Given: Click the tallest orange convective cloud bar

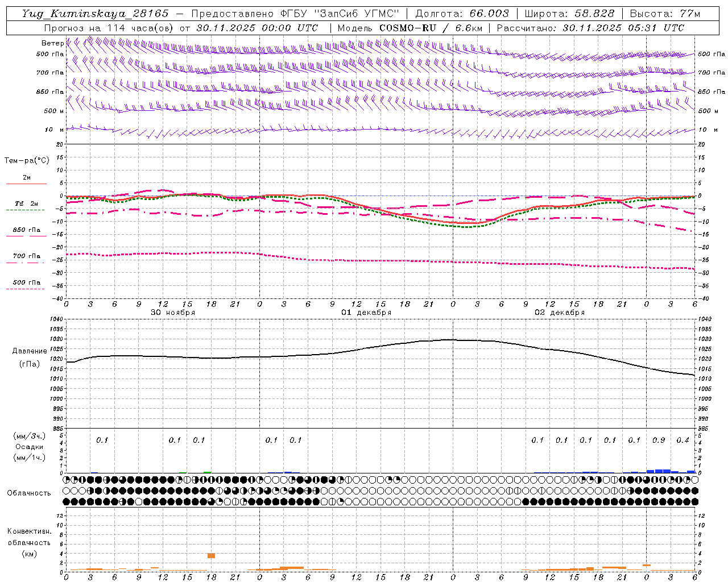Looking at the screenshot, I should 211,556.
